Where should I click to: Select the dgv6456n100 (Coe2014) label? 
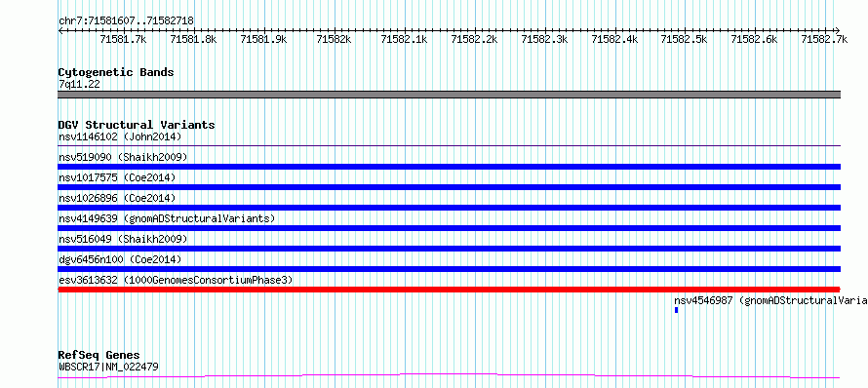click(x=120, y=259)
